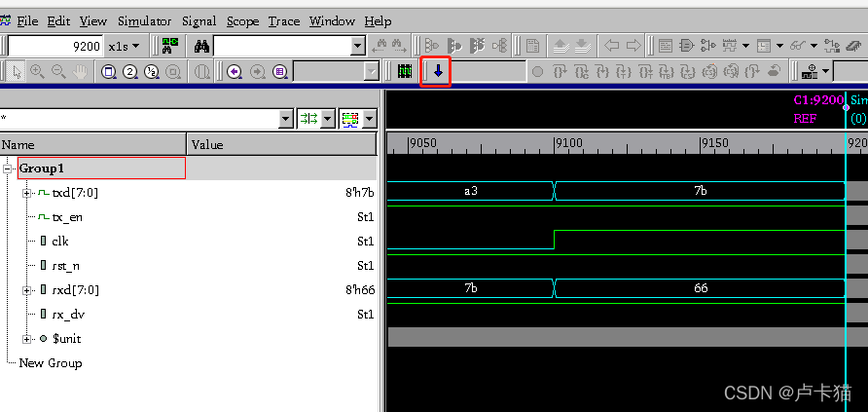
Task: Open the Trace menu
Action: pos(284,20)
